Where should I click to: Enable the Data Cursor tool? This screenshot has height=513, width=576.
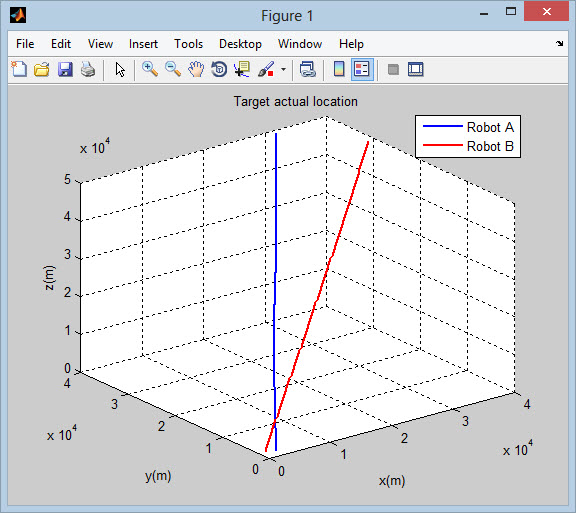(x=242, y=69)
